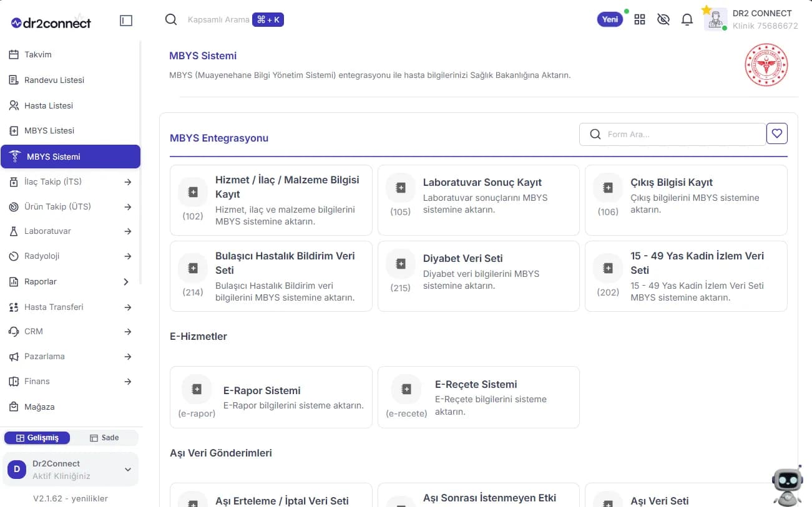The height and width of the screenshot is (507, 812).
Task: Click the E-Reçete Sistemi card icon
Action: pyautogui.click(x=406, y=389)
